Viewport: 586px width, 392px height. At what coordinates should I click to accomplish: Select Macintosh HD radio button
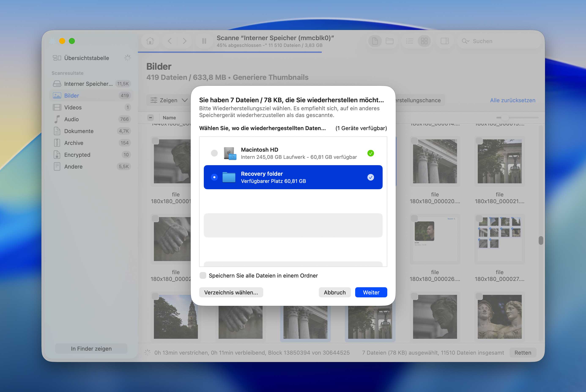click(214, 153)
